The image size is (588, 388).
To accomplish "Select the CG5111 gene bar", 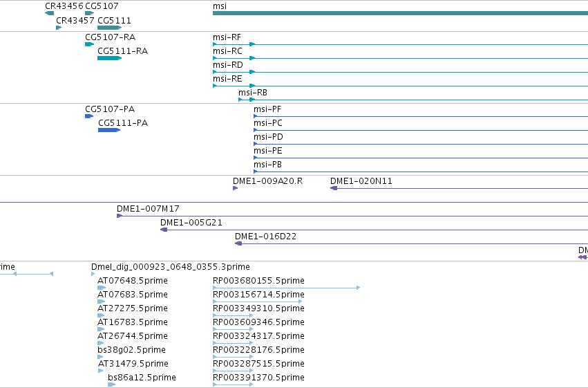I will pyautogui.click(x=109, y=28).
